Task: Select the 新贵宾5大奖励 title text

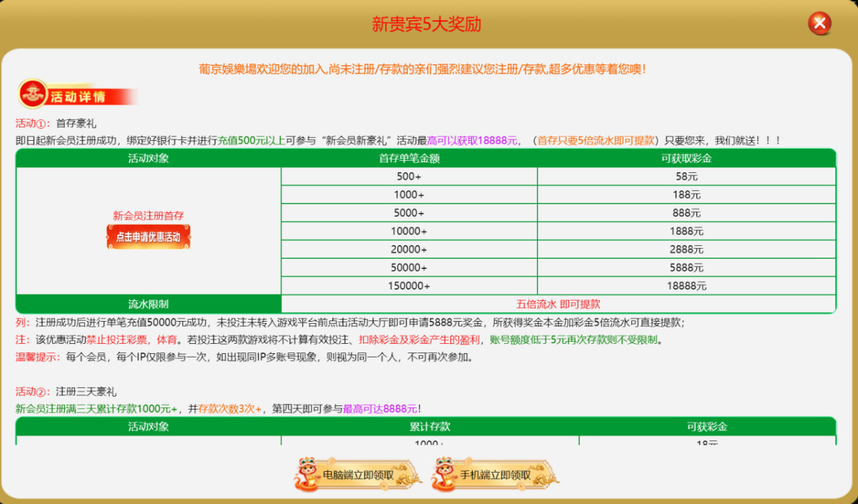Action: pos(427,24)
